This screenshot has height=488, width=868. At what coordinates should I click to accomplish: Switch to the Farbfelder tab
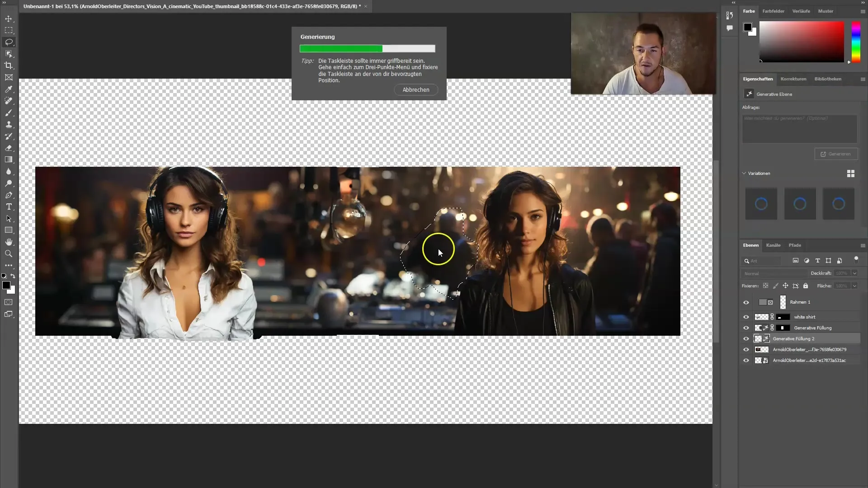pyautogui.click(x=774, y=11)
